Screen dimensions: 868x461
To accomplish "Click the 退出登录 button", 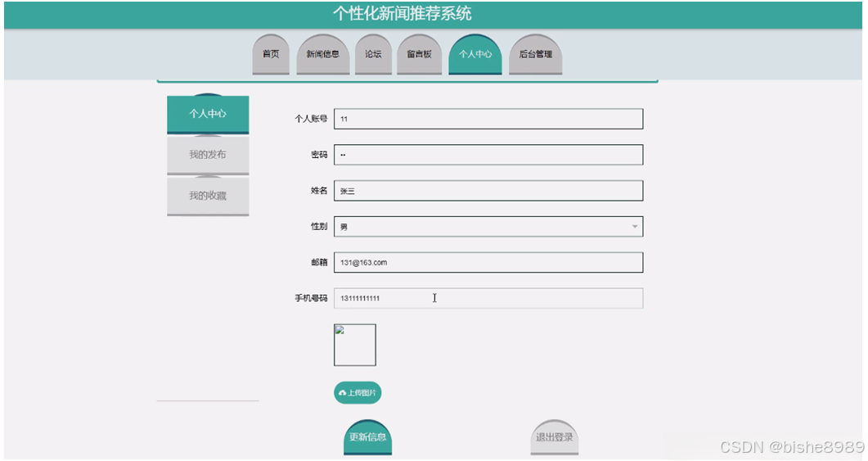I will (x=554, y=437).
